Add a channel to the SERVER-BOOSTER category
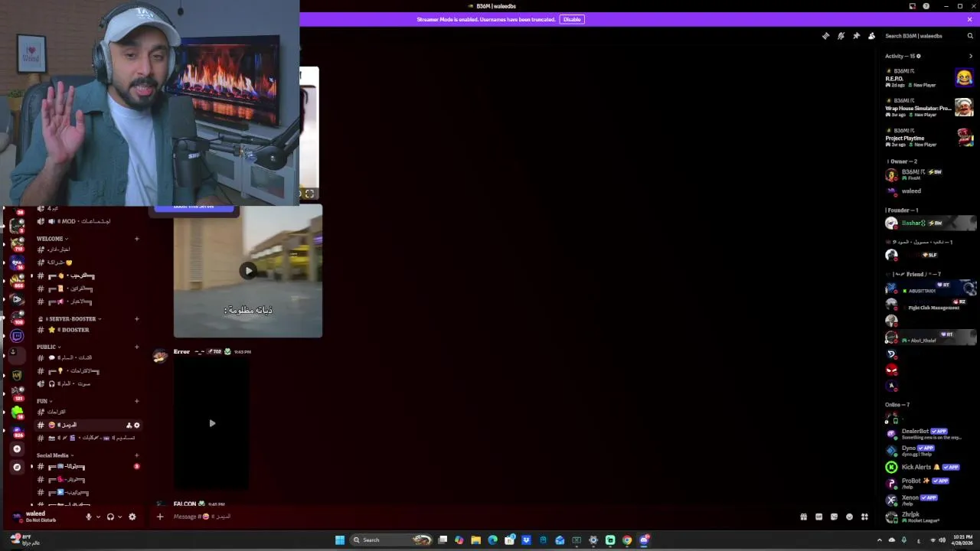This screenshot has width=980, height=551. click(x=137, y=319)
